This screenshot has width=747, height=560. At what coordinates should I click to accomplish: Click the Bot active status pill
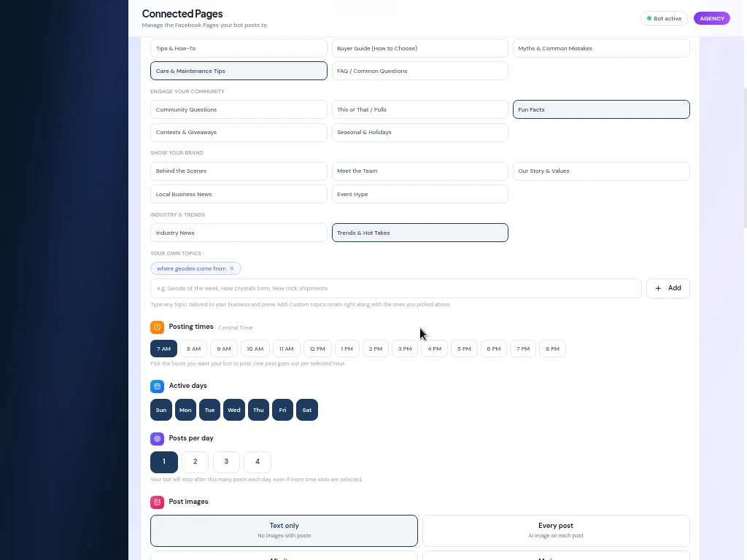pyautogui.click(x=664, y=18)
